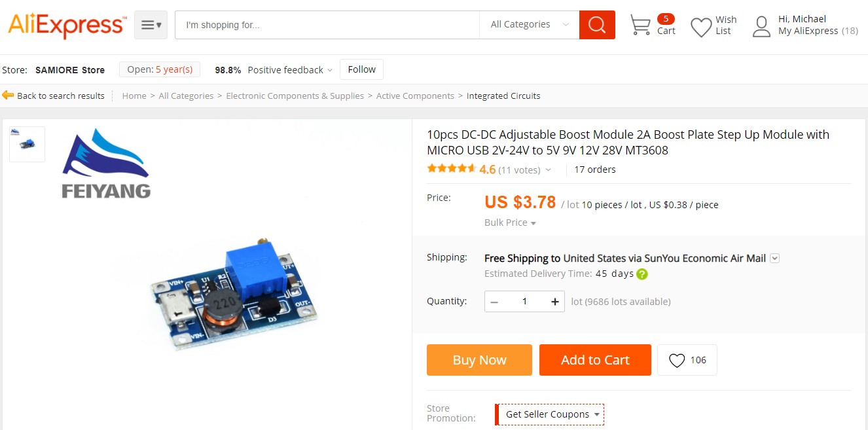Open the hamburger categories menu button

tap(151, 25)
